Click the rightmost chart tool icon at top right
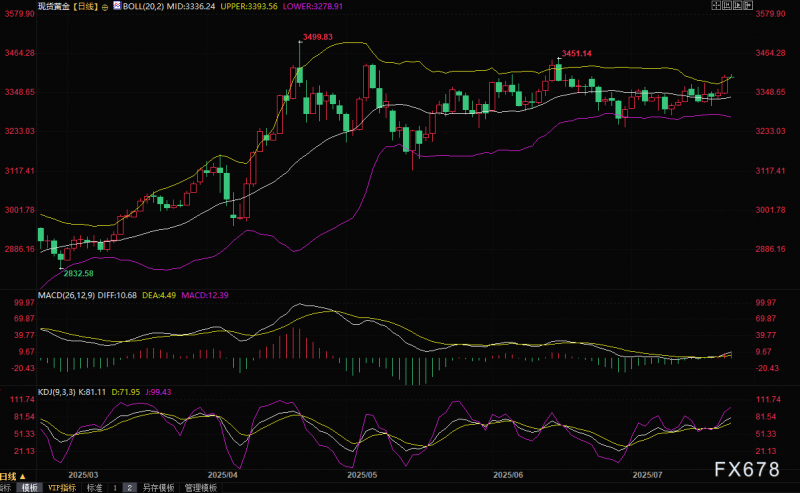The width and height of the screenshot is (800, 493). (x=748, y=6)
